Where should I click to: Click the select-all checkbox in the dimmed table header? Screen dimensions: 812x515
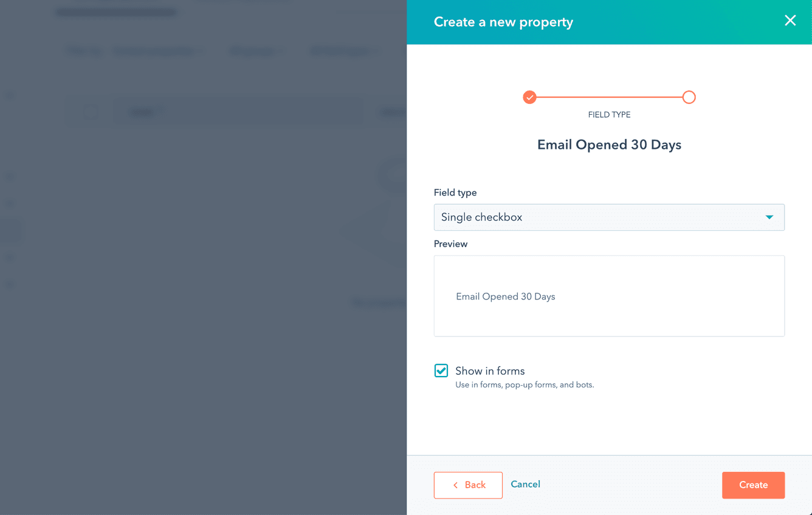click(x=90, y=111)
